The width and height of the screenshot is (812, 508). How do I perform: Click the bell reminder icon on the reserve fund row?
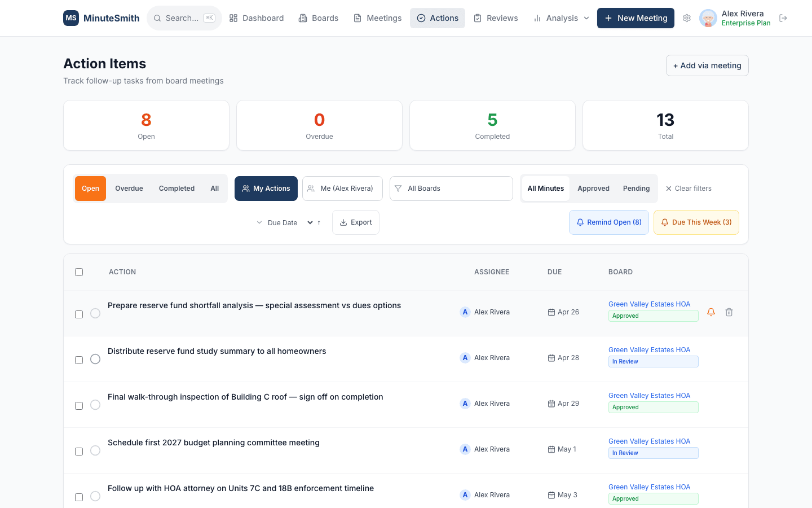point(710,312)
